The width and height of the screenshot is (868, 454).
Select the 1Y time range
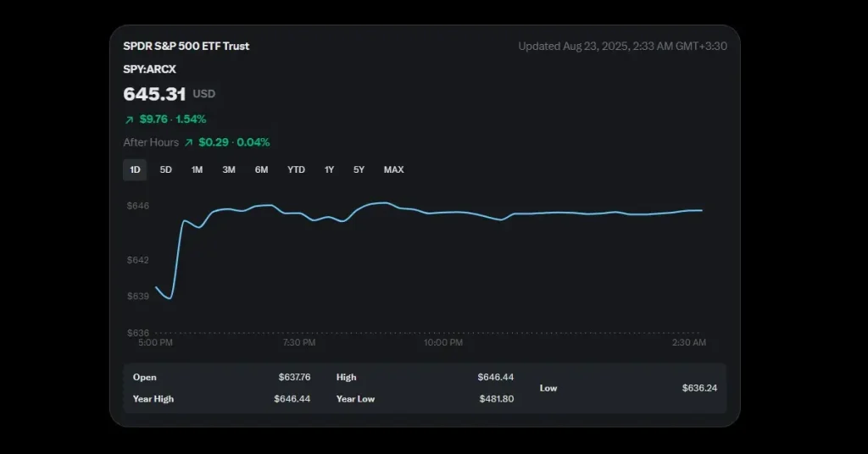coord(329,170)
